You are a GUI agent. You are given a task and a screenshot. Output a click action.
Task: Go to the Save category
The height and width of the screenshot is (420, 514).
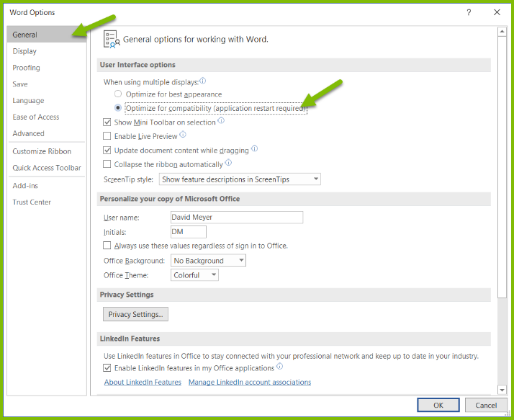[x=47, y=84]
